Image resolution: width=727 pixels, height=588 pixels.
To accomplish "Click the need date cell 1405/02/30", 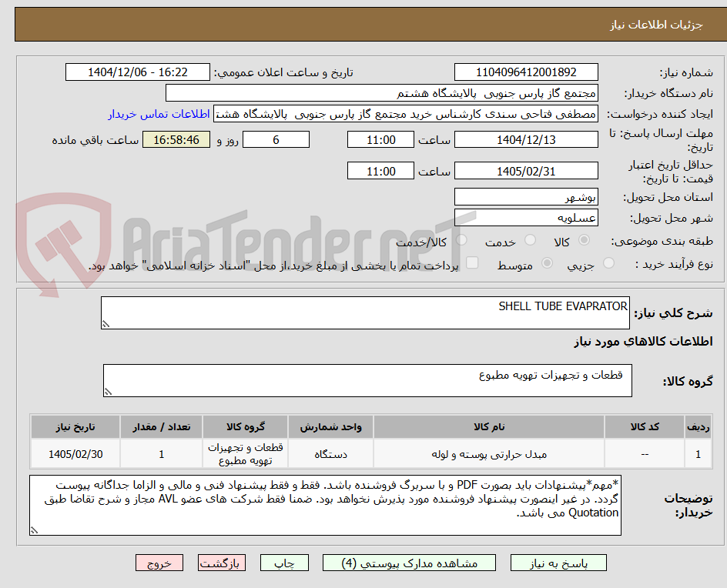I will pyautogui.click(x=75, y=454).
